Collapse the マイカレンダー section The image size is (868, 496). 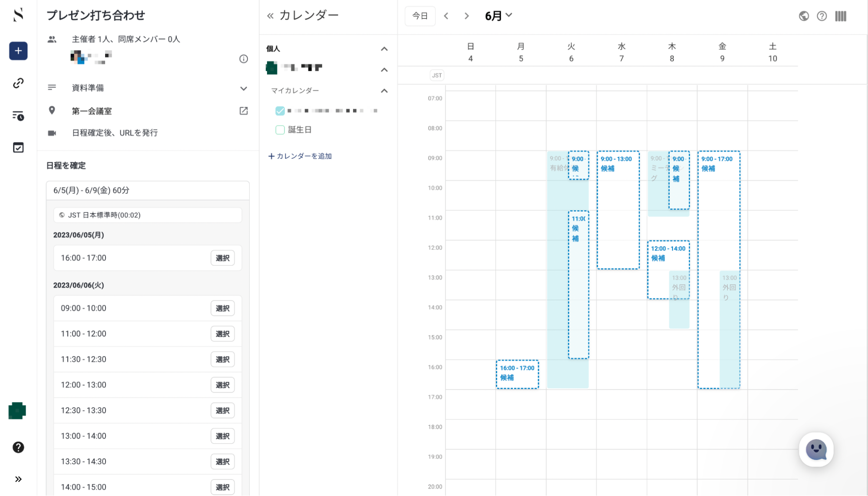[x=384, y=91]
